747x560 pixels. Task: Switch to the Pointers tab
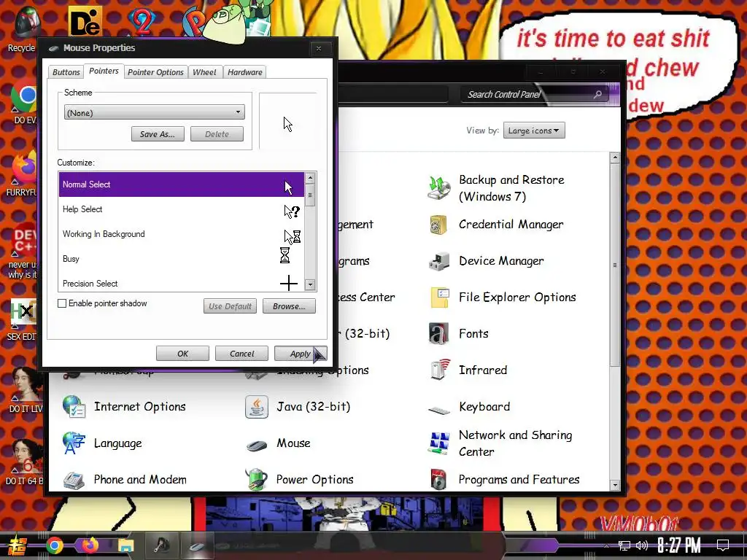click(104, 71)
